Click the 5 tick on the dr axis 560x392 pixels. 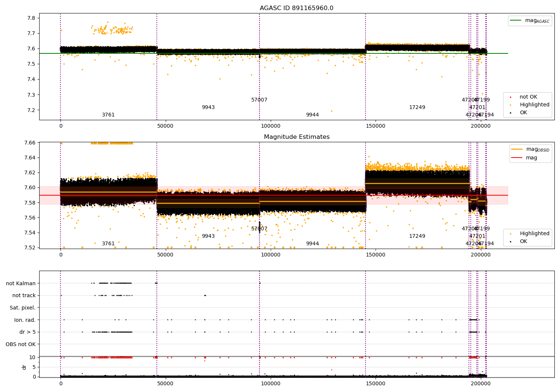(34, 367)
